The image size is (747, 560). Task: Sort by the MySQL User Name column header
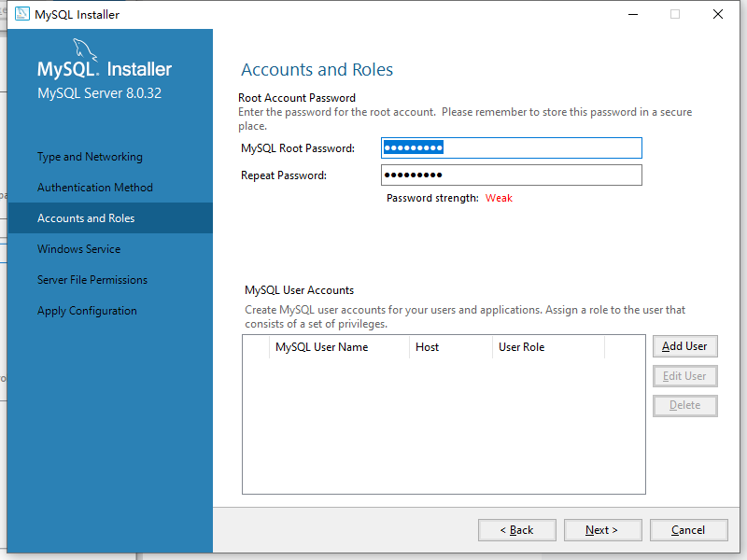click(339, 347)
